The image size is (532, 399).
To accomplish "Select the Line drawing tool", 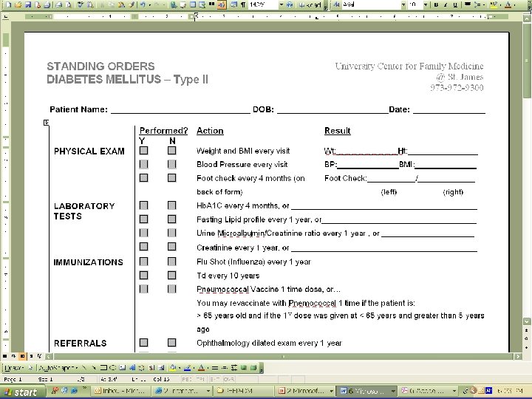I will [84, 367].
